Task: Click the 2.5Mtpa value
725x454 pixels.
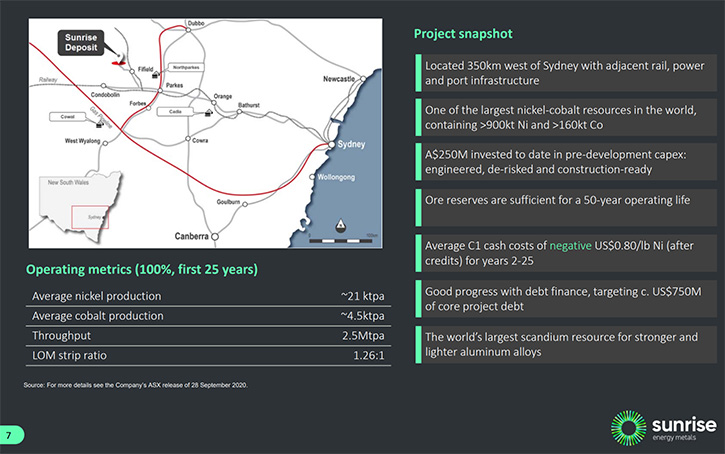Action: coord(363,336)
